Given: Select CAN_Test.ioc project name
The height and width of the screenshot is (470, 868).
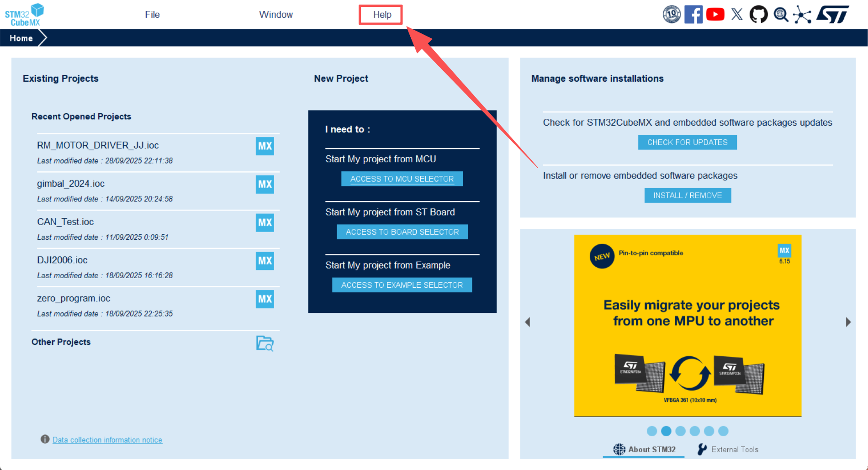Looking at the screenshot, I should click(65, 222).
